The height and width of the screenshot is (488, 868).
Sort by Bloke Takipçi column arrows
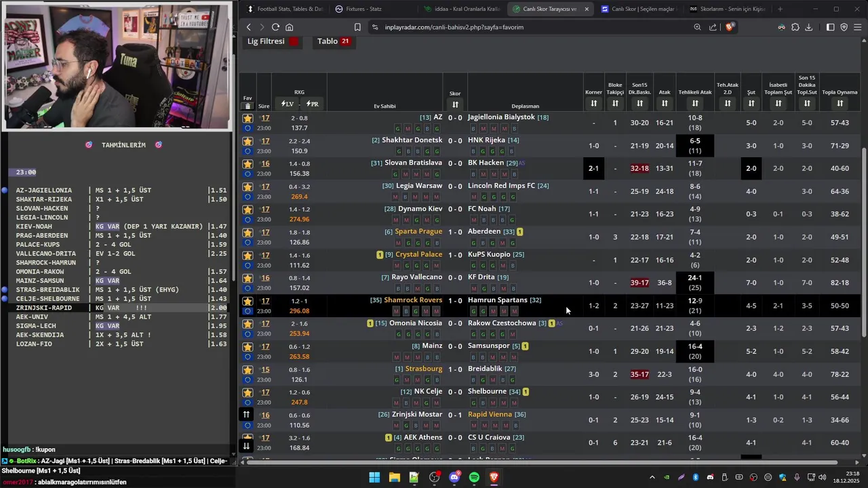[x=615, y=103]
